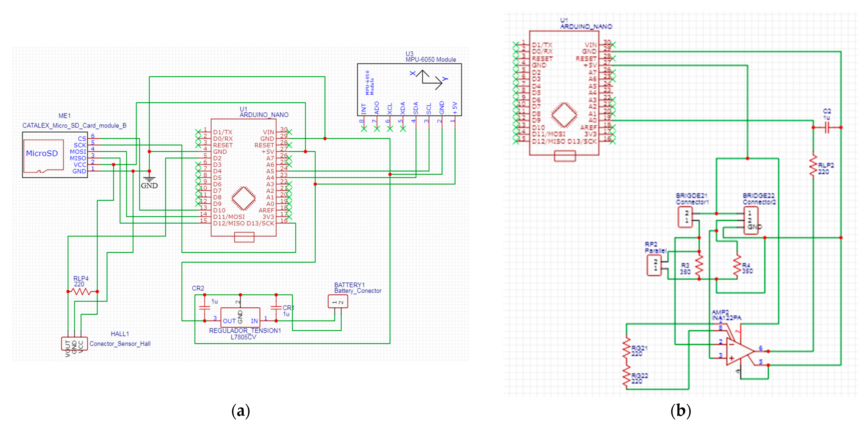Click the RLP2 220 resistor in schematic b
Viewport: 868px width, 427px height.
(813, 165)
